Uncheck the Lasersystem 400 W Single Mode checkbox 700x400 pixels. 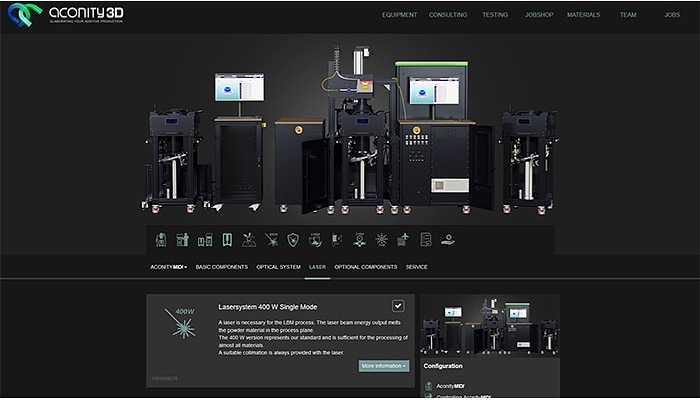(x=398, y=306)
